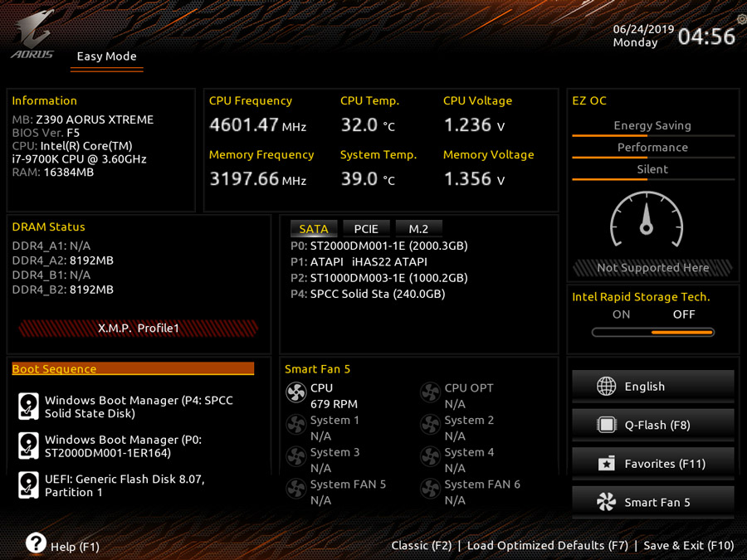Click the Boot Sequence header bar
The height and width of the screenshot is (560, 747).
point(133,368)
